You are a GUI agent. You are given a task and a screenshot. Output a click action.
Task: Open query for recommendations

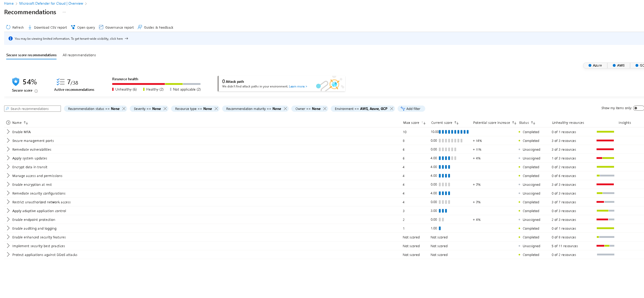tap(83, 27)
